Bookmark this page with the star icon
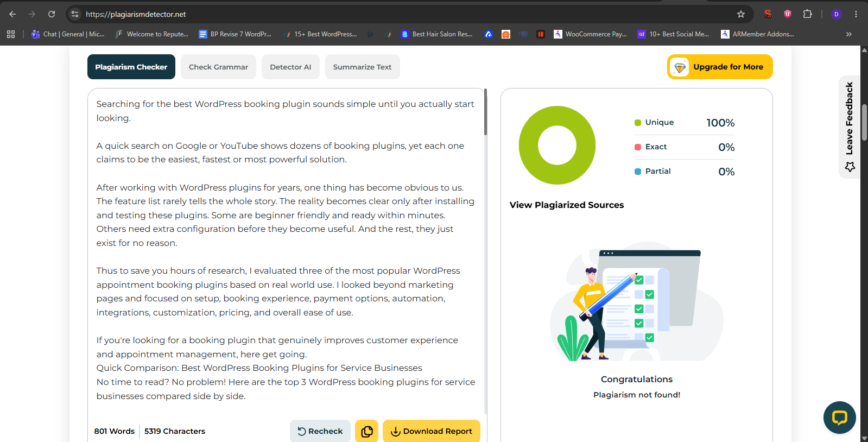Viewport: 868px width, 442px height. click(x=741, y=14)
